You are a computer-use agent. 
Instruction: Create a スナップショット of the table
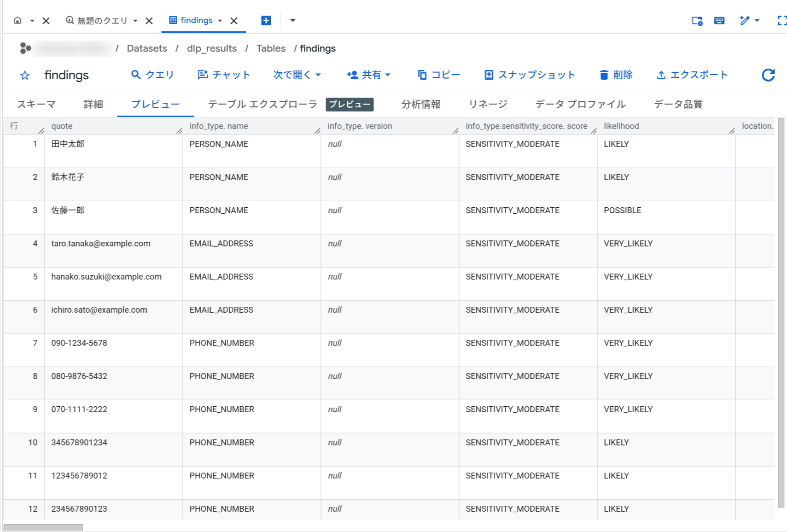530,75
